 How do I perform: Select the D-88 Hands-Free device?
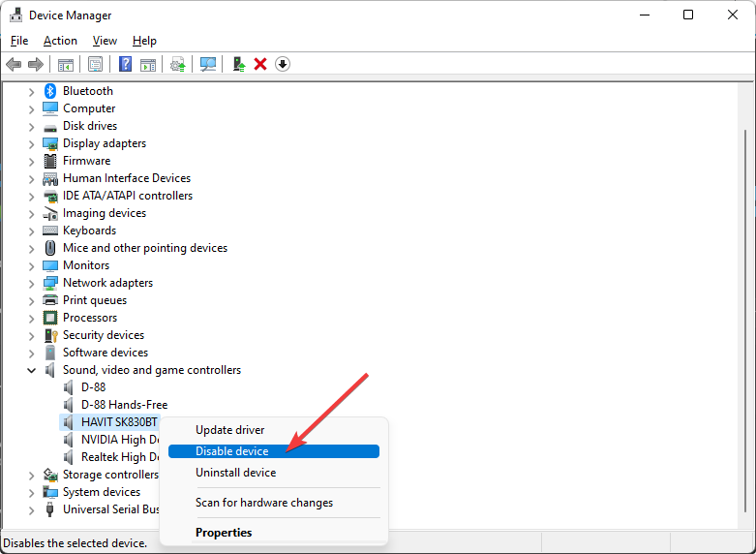pyautogui.click(x=125, y=405)
